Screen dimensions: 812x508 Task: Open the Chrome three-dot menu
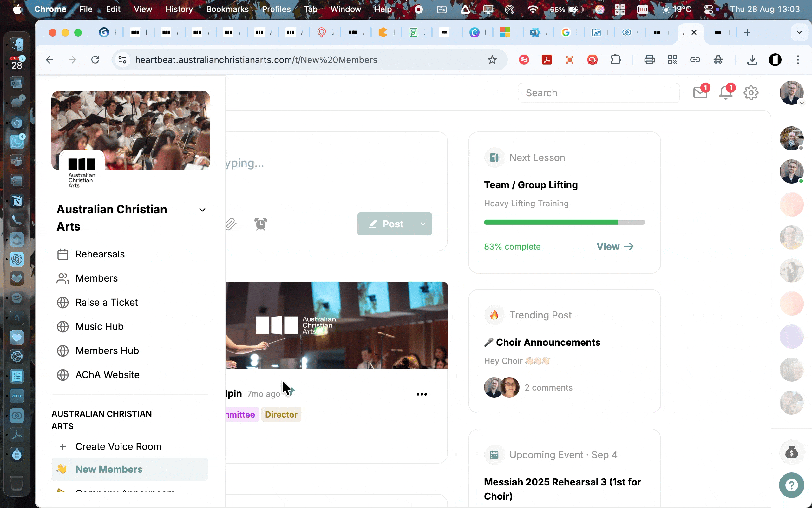coord(798,60)
